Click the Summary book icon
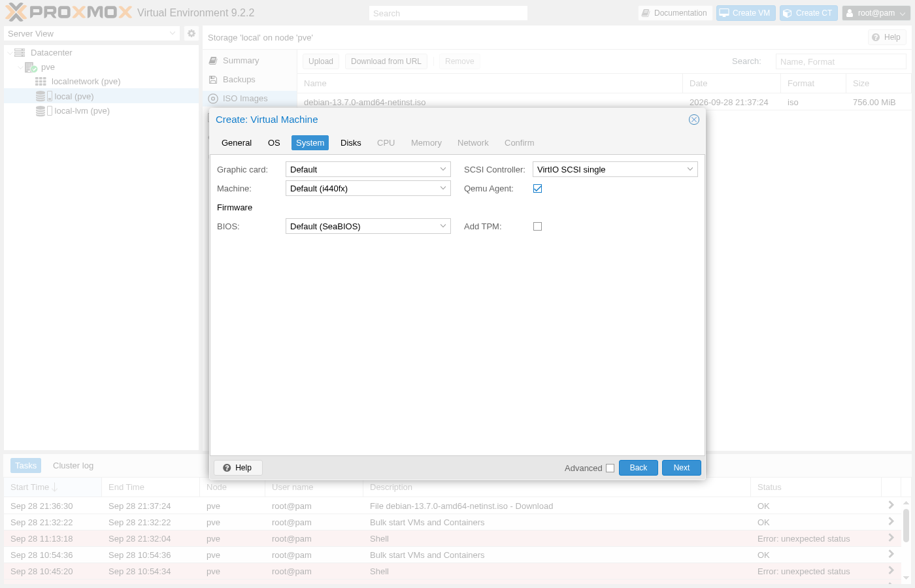The height and width of the screenshot is (588, 915). click(x=213, y=61)
